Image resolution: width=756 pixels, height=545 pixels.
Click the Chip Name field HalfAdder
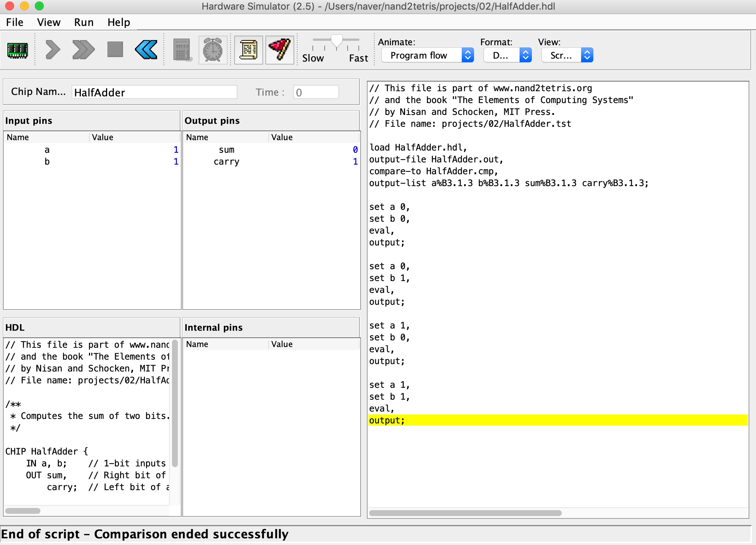click(x=154, y=92)
